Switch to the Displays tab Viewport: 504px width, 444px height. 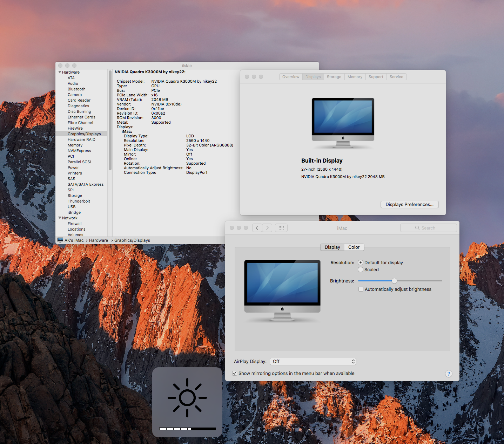[313, 77]
